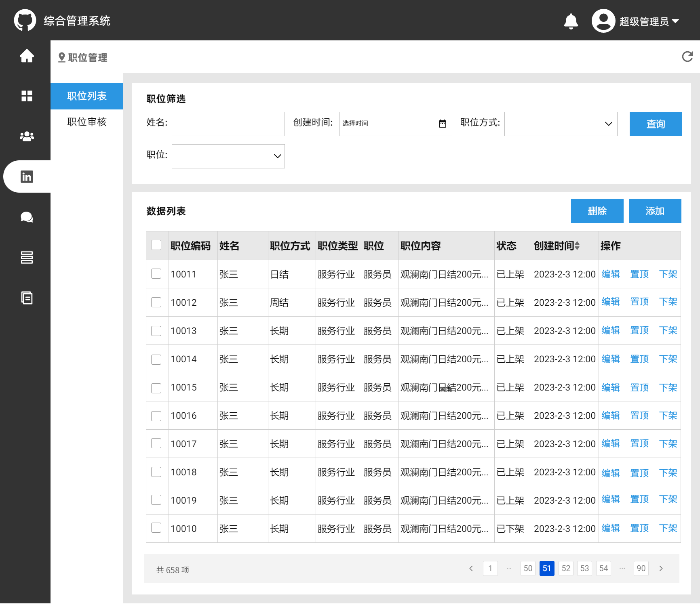Open notifications bell icon
Image resolution: width=700 pixels, height=607 pixels.
pyautogui.click(x=571, y=21)
